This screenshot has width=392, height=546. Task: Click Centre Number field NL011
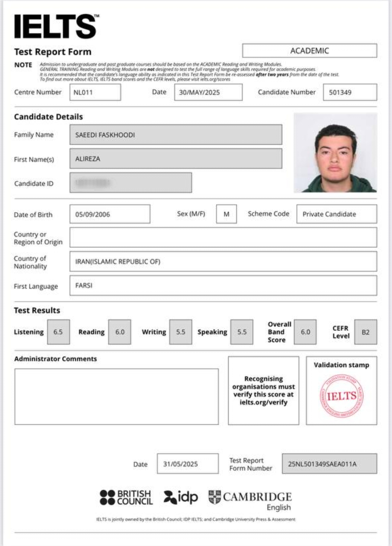pyautogui.click(x=95, y=92)
